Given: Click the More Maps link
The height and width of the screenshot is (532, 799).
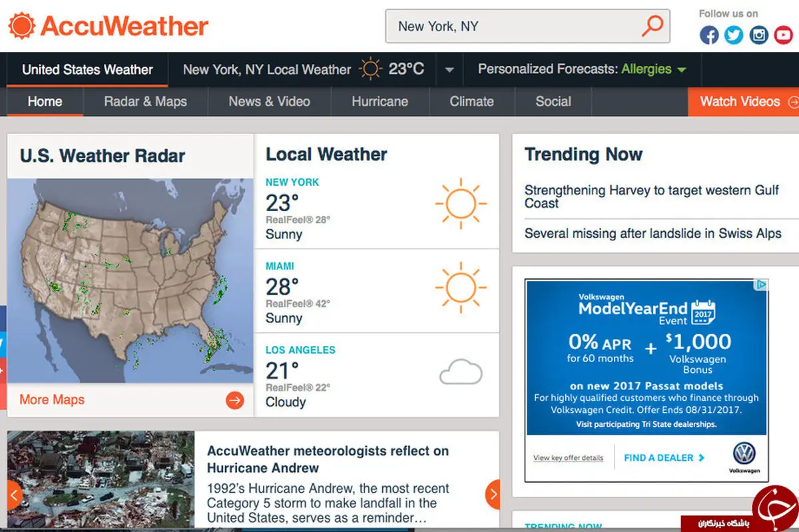Looking at the screenshot, I should click(52, 400).
